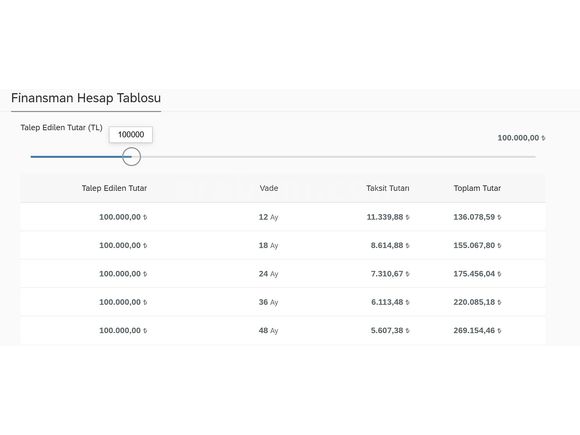Image resolution: width=580 pixels, height=435 pixels.
Task: Select the 24 Ay term row
Action: (x=283, y=274)
